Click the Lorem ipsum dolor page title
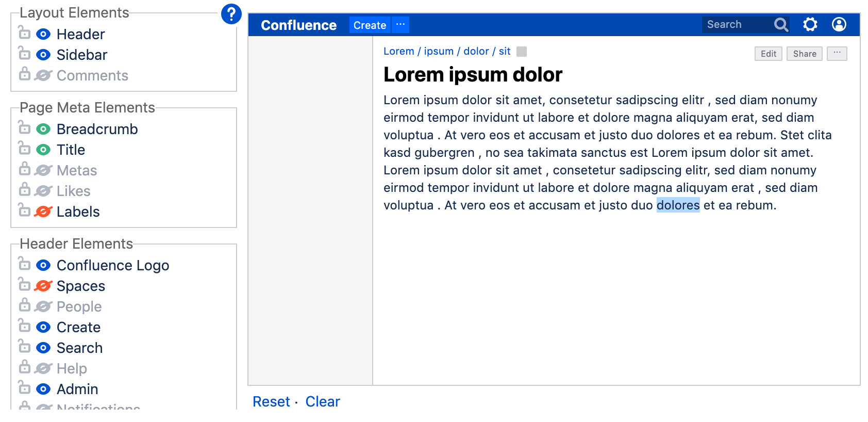868x422 pixels. pyautogui.click(x=473, y=75)
